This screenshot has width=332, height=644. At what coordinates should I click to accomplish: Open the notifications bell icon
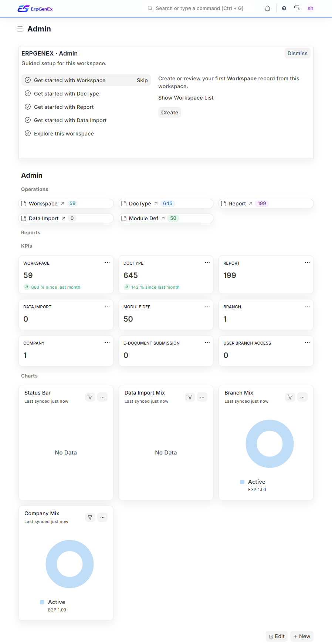coord(268,9)
